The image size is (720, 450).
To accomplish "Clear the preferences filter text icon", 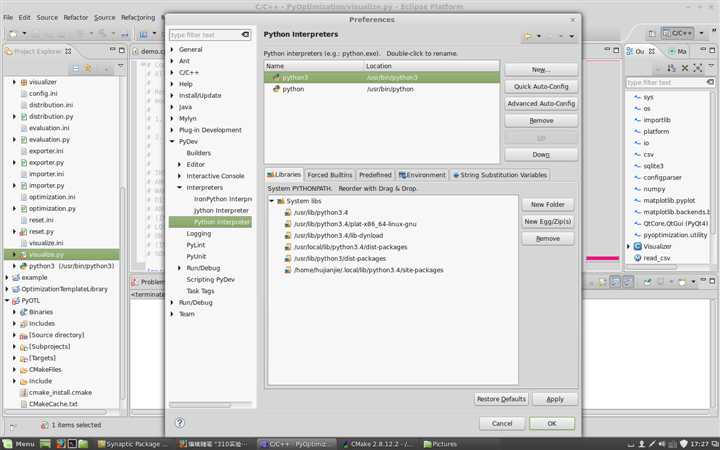I will tap(245, 34).
